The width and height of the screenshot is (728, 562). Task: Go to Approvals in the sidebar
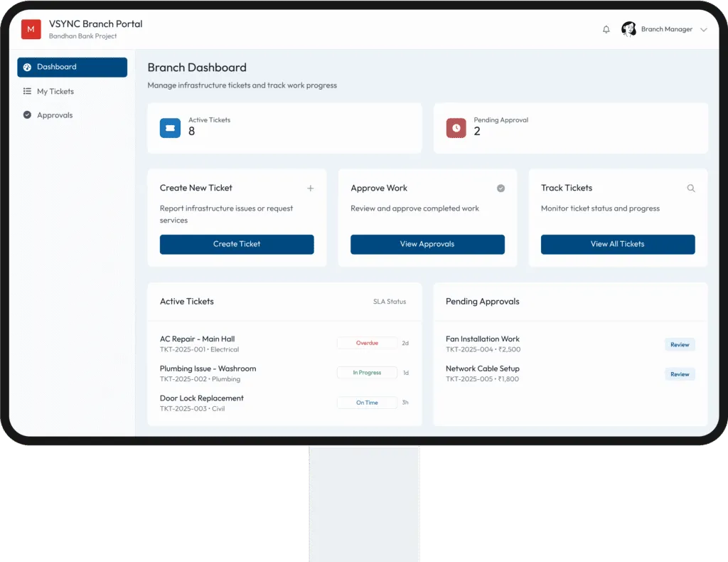coord(55,115)
